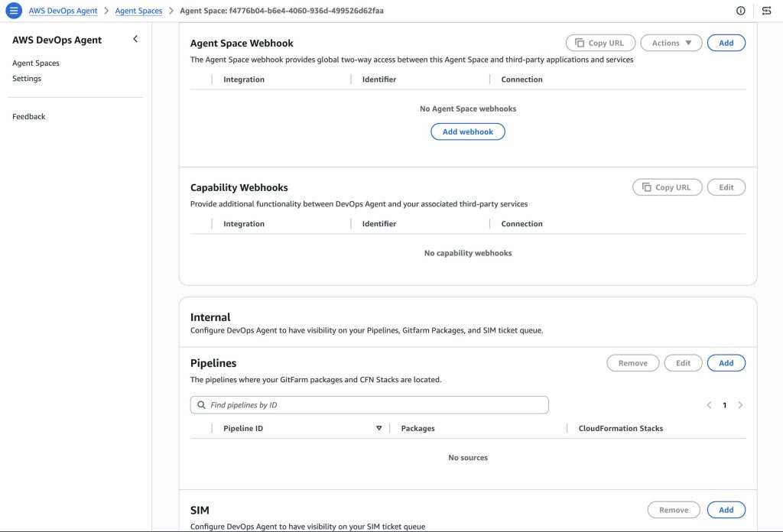Go to next page of pipelines
The width and height of the screenshot is (783, 532).
click(740, 405)
